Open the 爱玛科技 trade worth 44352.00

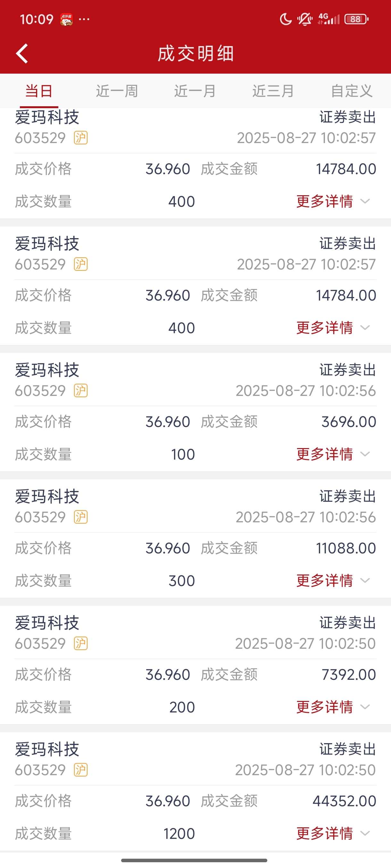click(x=195, y=792)
